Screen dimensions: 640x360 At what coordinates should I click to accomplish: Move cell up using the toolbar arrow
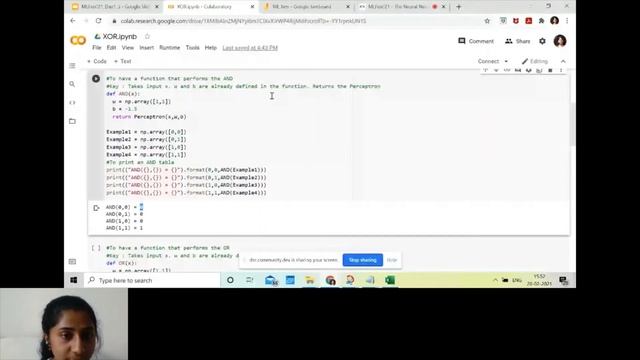(486, 71)
